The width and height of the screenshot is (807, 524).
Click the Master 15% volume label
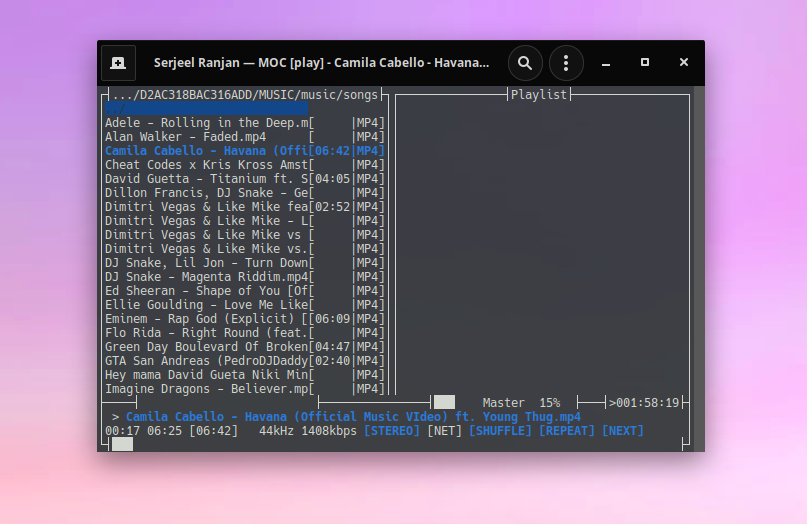pyautogui.click(x=521, y=403)
